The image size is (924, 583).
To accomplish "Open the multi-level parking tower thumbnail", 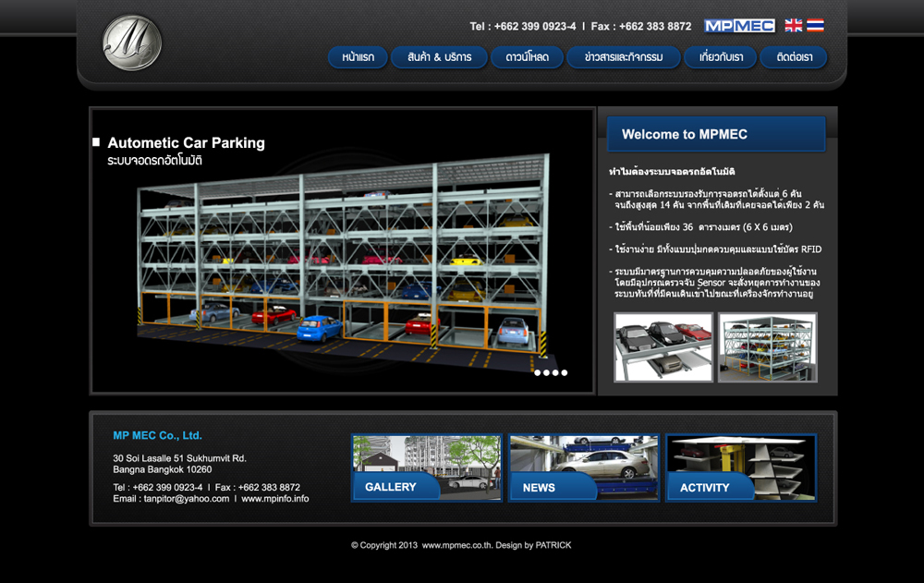I will pos(767,347).
